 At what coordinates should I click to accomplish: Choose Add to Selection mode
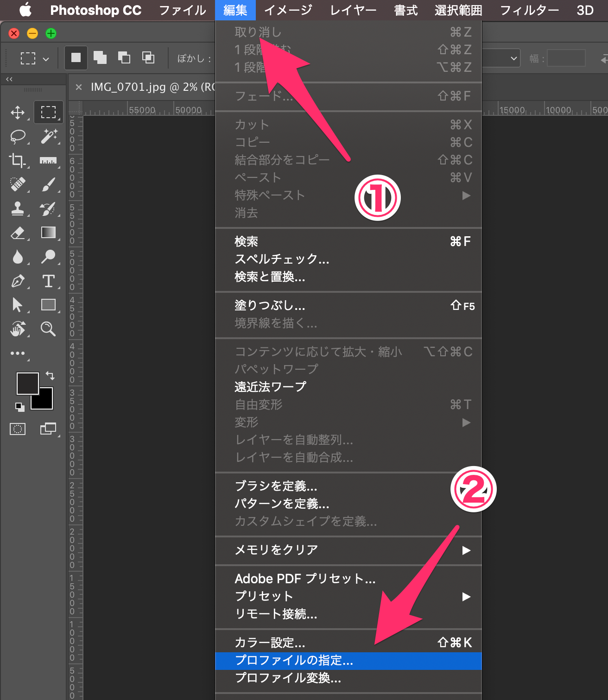100,57
